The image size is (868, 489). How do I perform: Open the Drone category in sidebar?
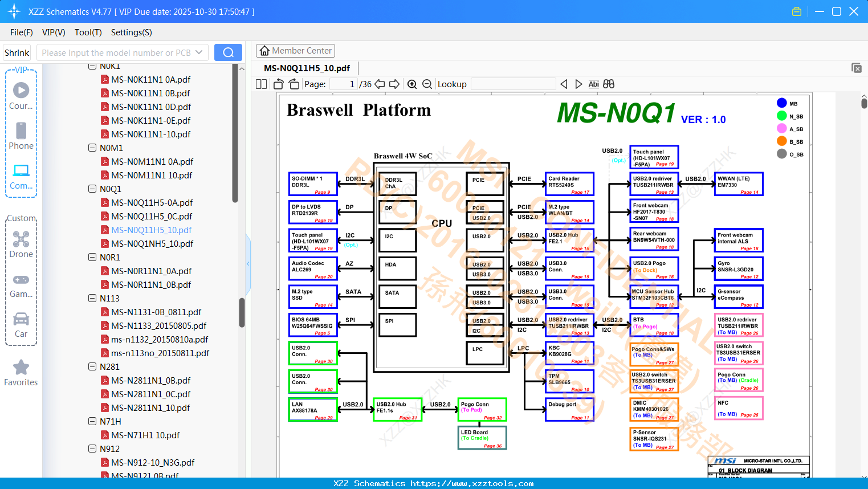tap(21, 244)
